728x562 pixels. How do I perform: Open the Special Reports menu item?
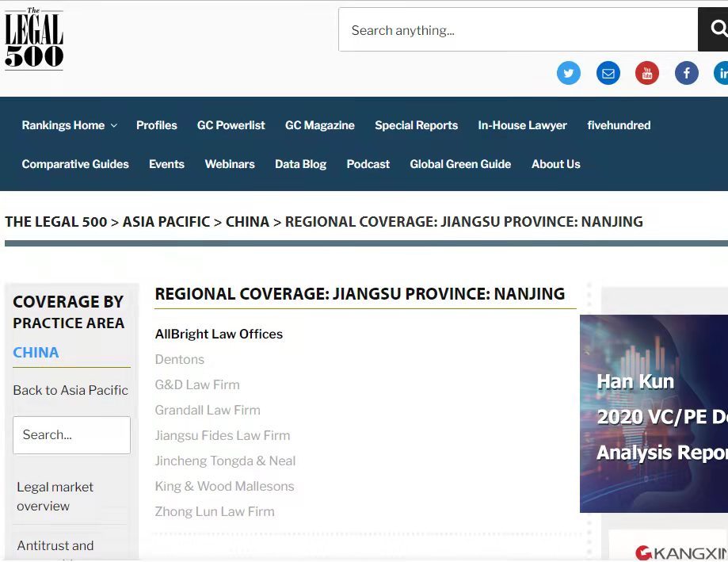[416, 125]
